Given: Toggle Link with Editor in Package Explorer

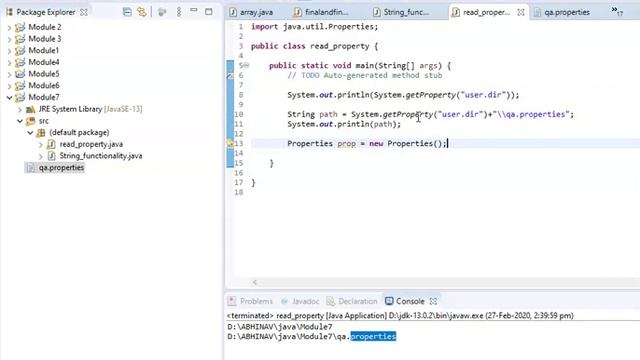Looking at the screenshot, I should tap(142, 12).
